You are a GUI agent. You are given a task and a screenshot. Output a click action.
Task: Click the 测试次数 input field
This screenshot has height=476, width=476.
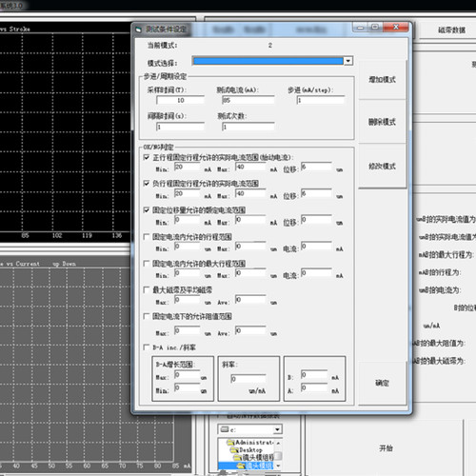(248, 127)
